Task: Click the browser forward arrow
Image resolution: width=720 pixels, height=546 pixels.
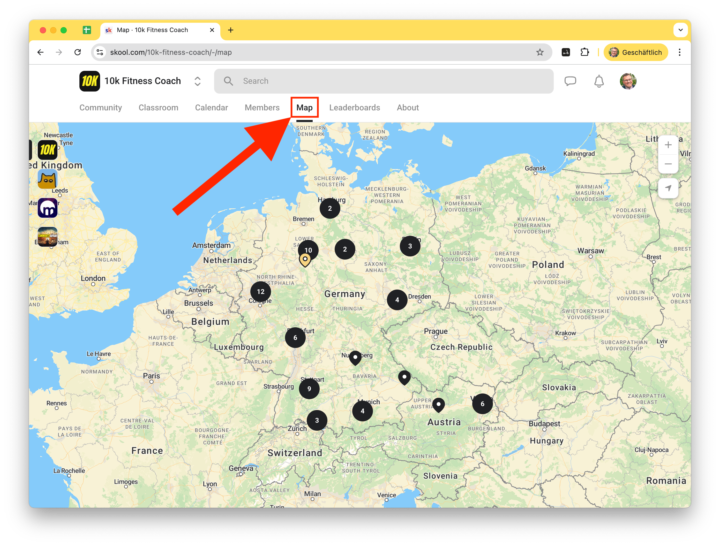Action: coord(59,52)
